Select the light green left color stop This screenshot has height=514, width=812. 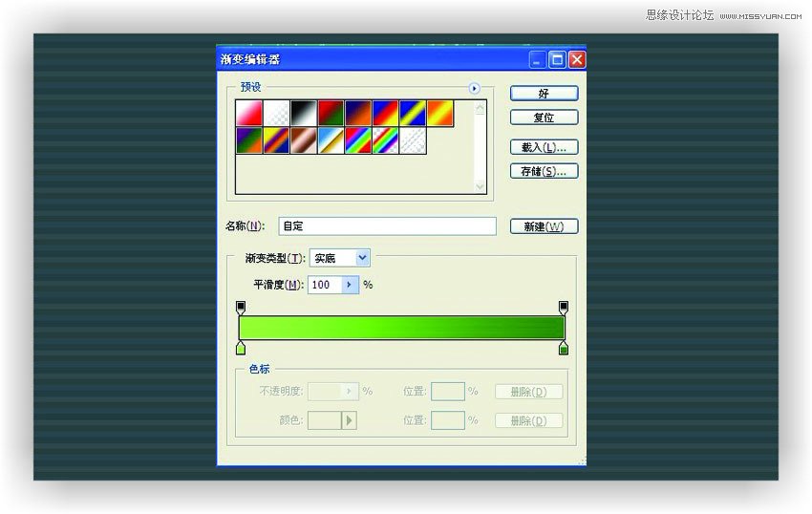tap(241, 348)
